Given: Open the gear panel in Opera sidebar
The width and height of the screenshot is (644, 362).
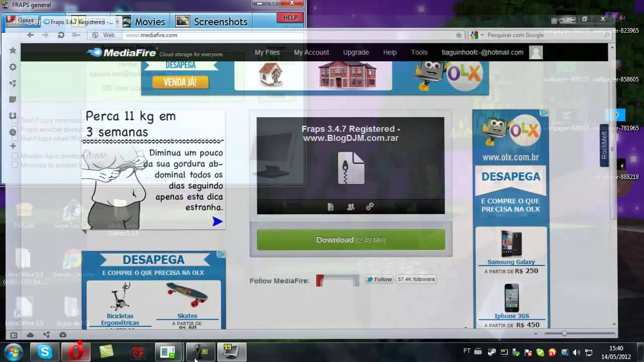Looking at the screenshot, I should [x=13, y=67].
